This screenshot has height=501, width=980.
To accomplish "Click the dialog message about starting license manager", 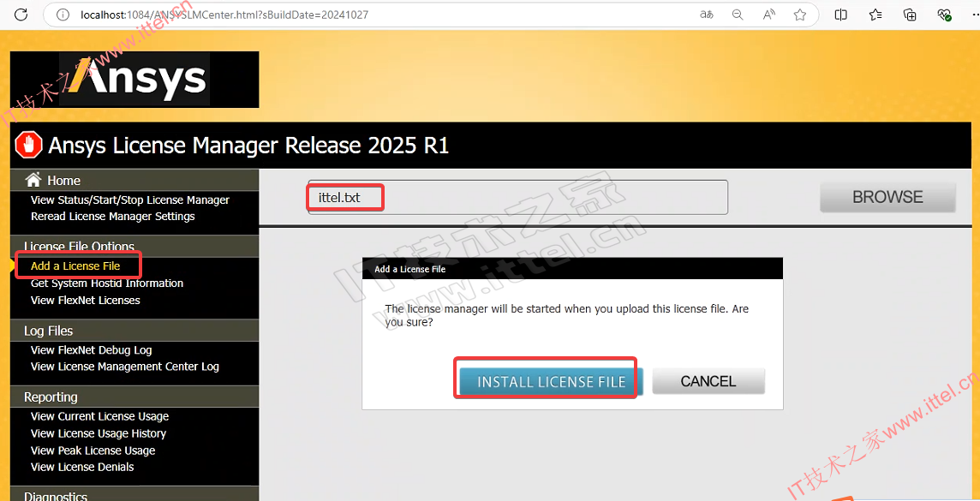I will tap(566, 315).
